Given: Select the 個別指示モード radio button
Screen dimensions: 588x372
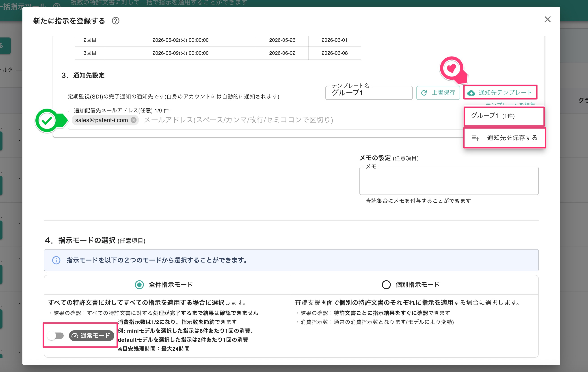Looking at the screenshot, I should 386,284.
